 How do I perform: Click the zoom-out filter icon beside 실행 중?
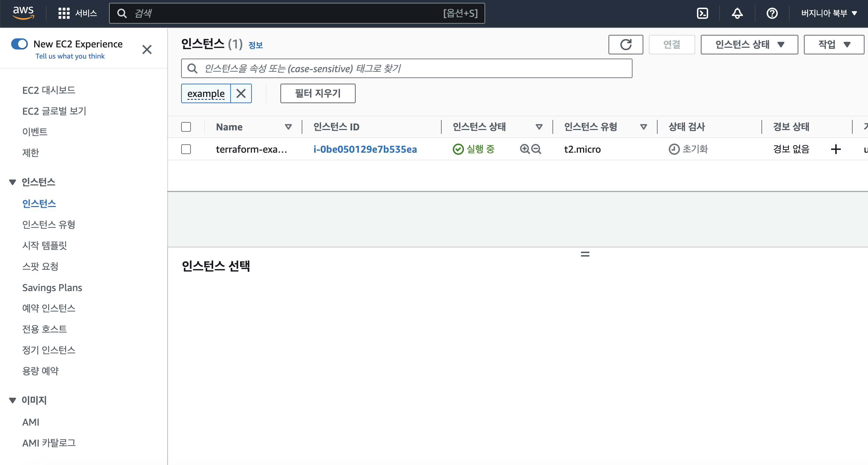pyautogui.click(x=536, y=149)
